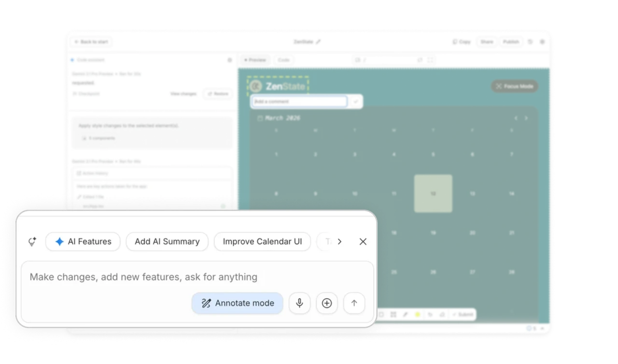
Task: Rename the app via the pencil icon
Action: 318,42
